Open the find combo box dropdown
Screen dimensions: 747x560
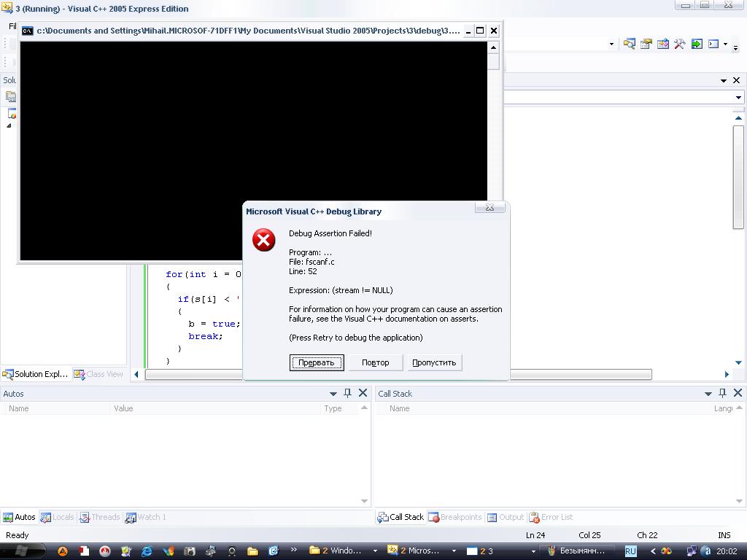coord(611,44)
